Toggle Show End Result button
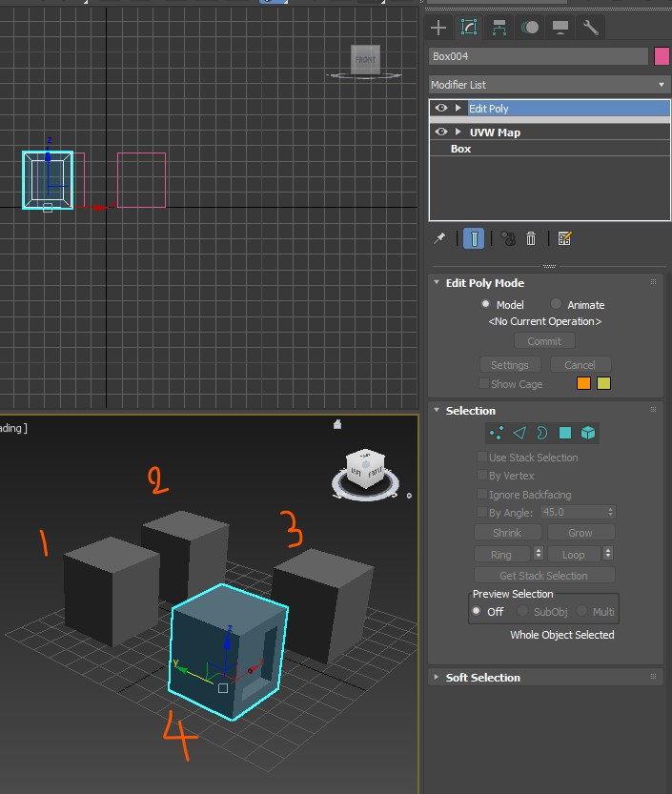672x794 pixels. (x=474, y=238)
